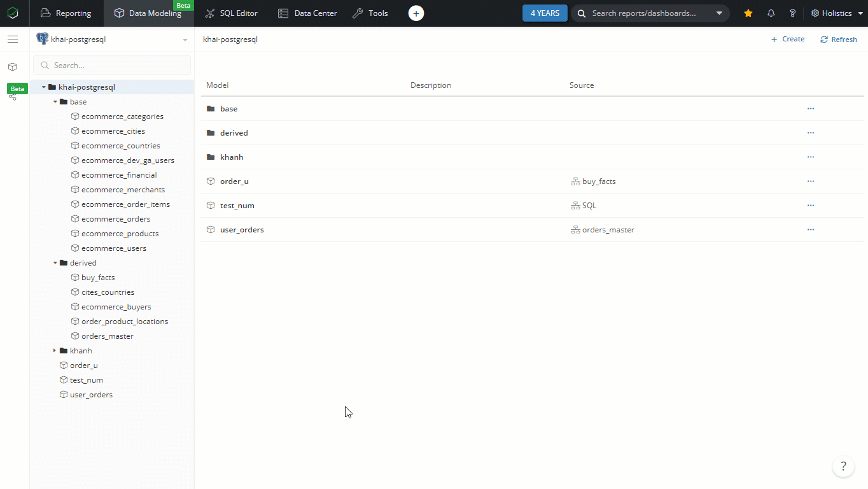Open the khai-postgresql data source dropdown

(112, 39)
